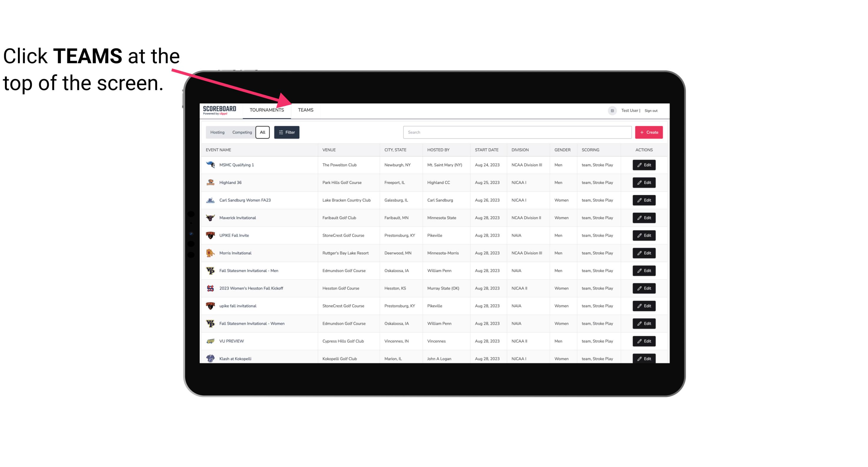The image size is (868, 467).
Task: Click the Edit icon for MSMC Qualifying 1
Action: [x=644, y=165]
